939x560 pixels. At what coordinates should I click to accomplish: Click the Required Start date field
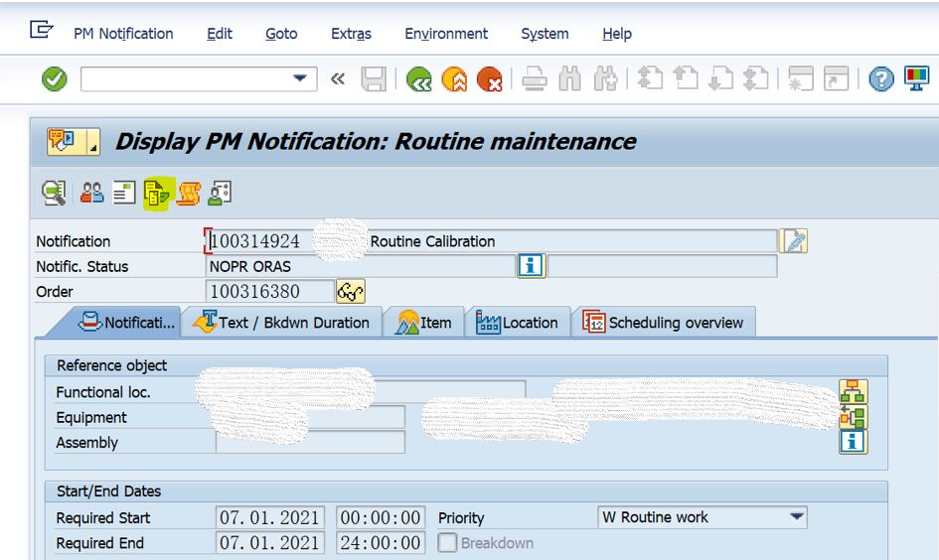(270, 517)
